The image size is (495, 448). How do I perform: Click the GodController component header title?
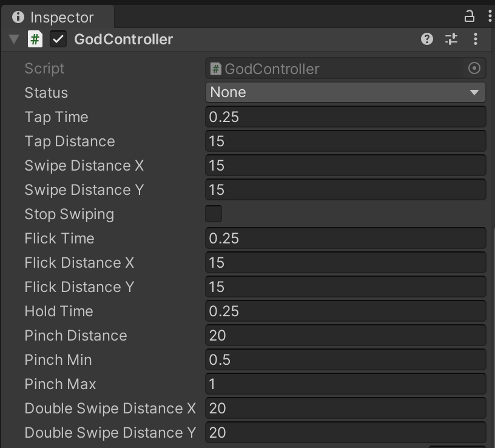tap(124, 39)
